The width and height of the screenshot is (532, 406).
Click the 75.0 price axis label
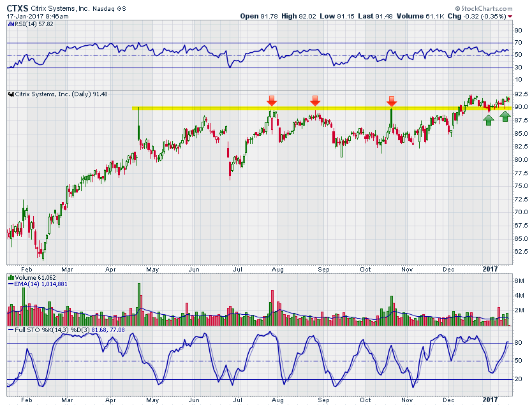(x=521, y=186)
